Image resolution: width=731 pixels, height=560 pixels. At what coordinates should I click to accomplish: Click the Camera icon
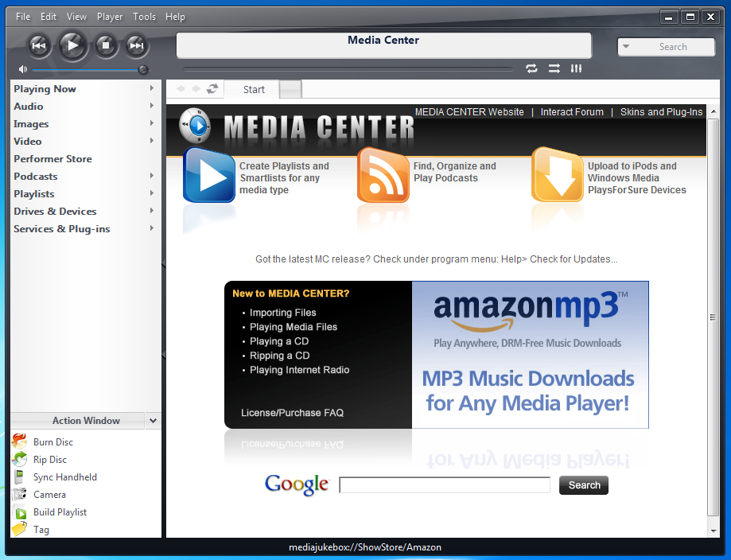pos(20,494)
